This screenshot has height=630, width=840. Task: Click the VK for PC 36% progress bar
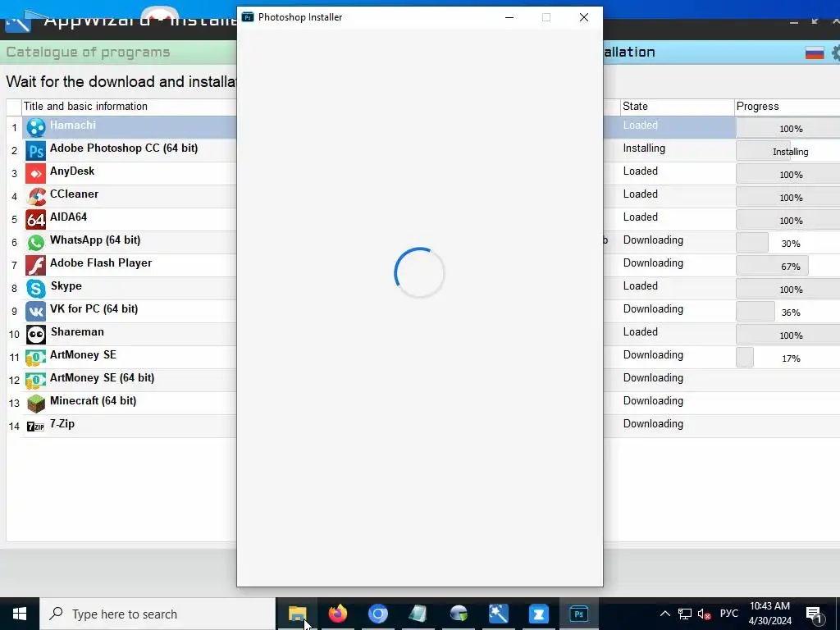788,312
